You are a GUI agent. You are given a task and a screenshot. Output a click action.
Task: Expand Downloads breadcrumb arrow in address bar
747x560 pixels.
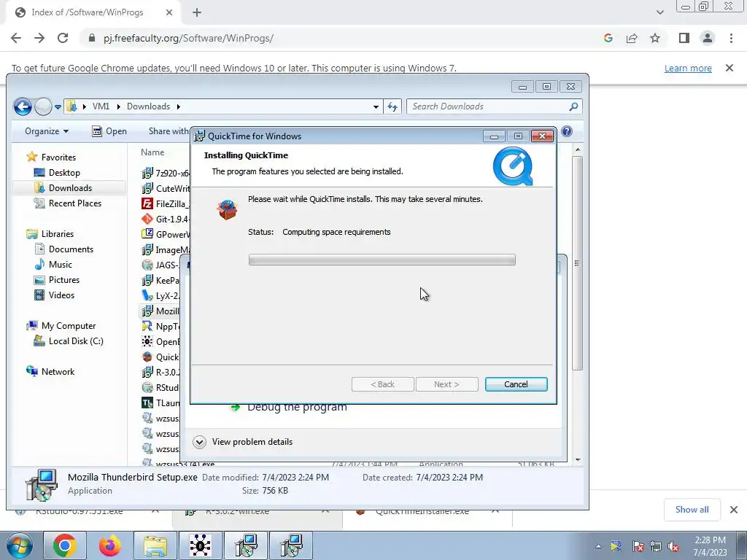(179, 106)
